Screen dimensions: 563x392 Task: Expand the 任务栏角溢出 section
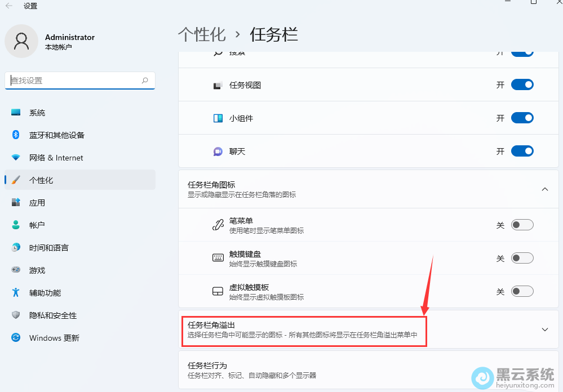[x=544, y=329]
